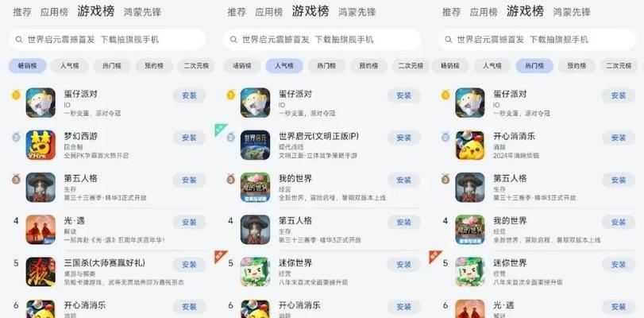
Task: Open the 梦幻西游 game icon
Action: coord(40,145)
